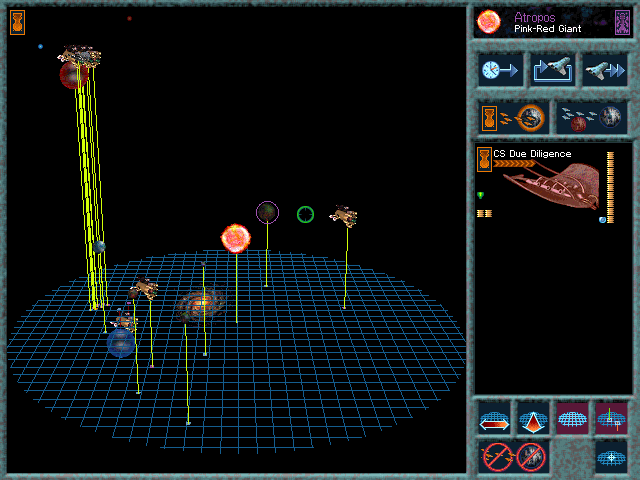The height and width of the screenshot is (480, 640).
Task: Click the vertical orange power gauge beside the ship
Action: point(611,188)
